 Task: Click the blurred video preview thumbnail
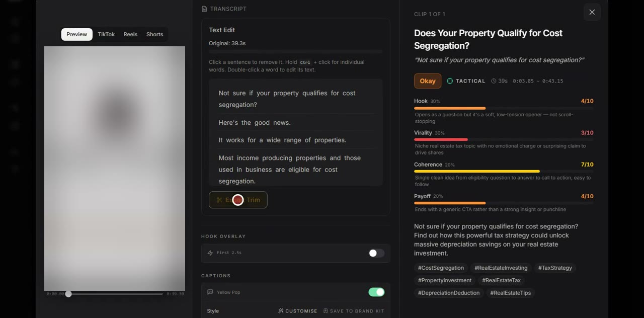click(x=115, y=168)
